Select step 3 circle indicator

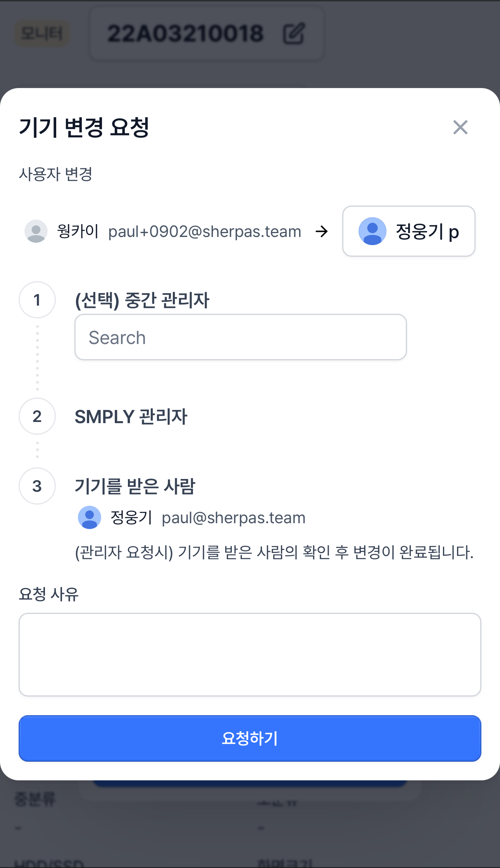click(37, 486)
